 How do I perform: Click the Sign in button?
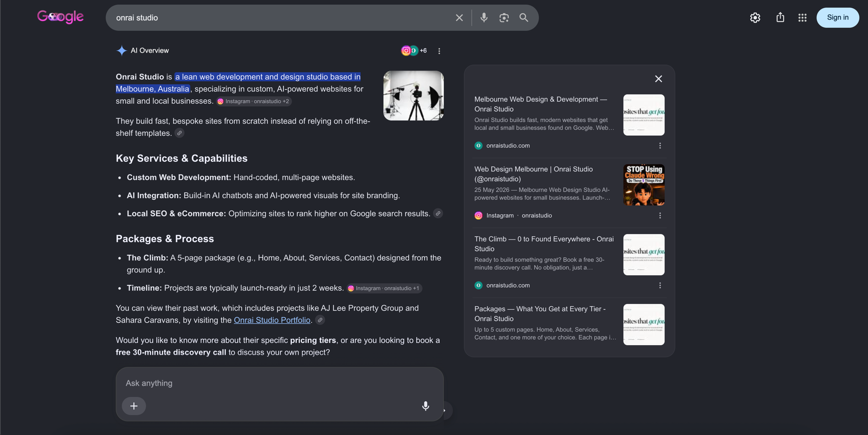point(838,17)
